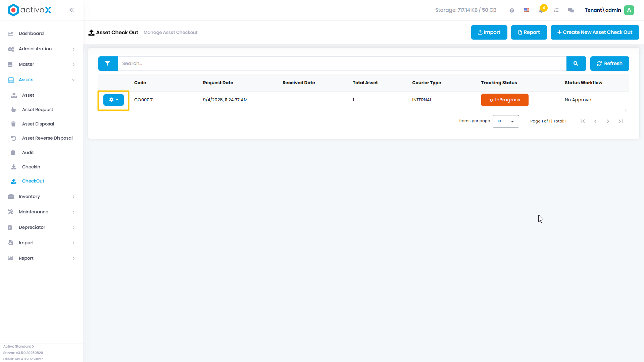This screenshot has width=644, height=362.
Task: Change language via flag icon
Action: click(527, 10)
